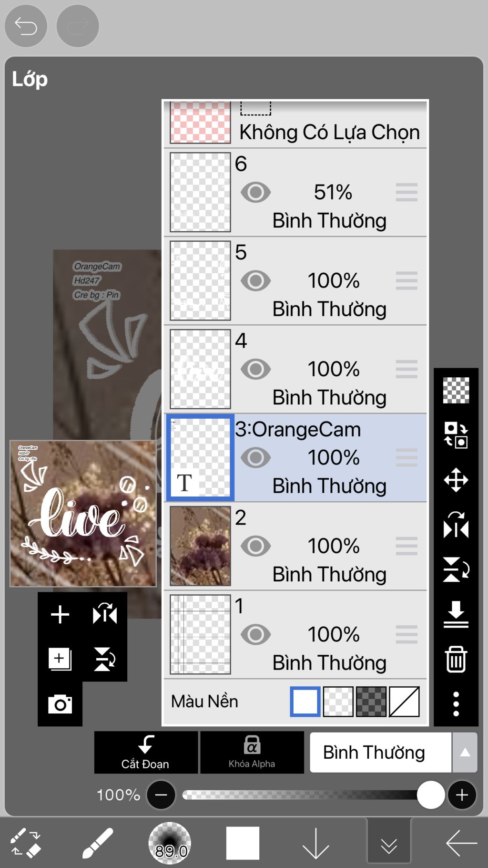This screenshot has height=868, width=488.
Task: Tap the checkerboard icon in right toolbar
Action: point(456,390)
